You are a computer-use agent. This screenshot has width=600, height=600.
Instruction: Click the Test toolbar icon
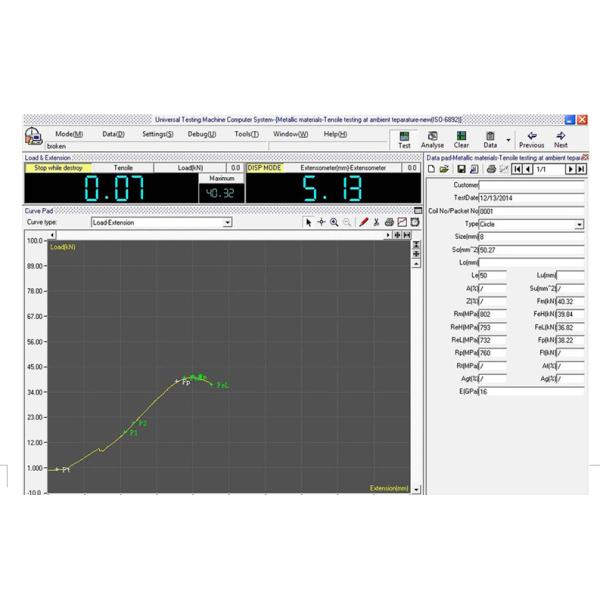pyautogui.click(x=404, y=140)
